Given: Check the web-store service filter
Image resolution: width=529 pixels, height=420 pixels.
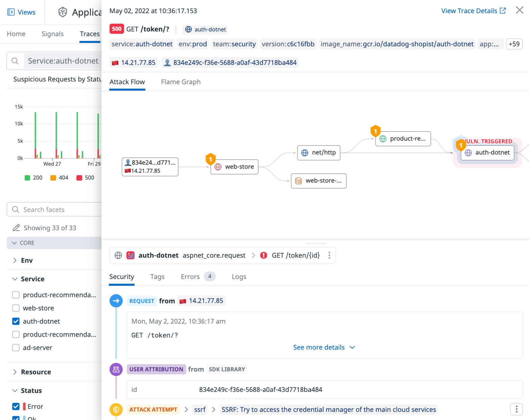Looking at the screenshot, I should pos(16,308).
